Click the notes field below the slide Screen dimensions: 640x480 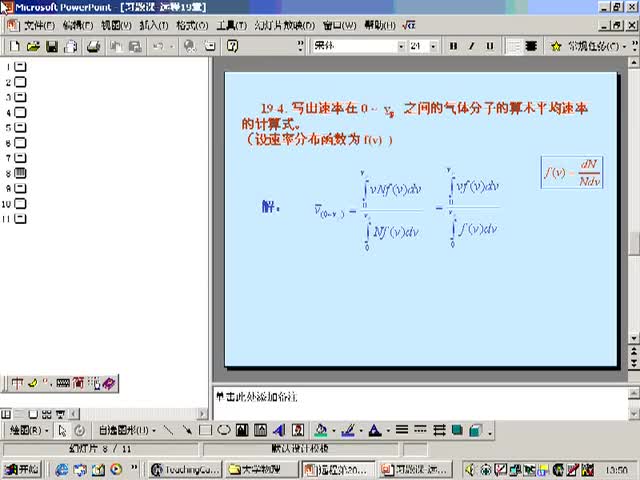point(420,403)
